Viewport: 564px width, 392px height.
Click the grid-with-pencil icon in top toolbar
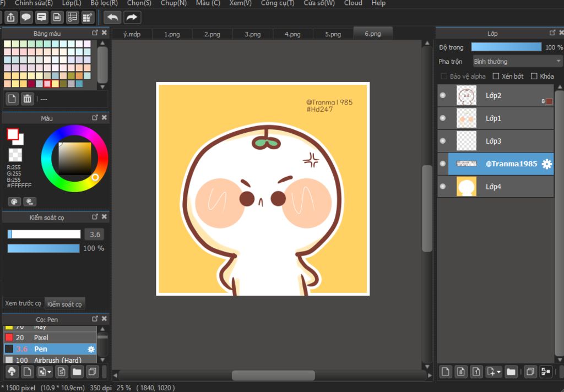pyautogui.click(x=88, y=17)
